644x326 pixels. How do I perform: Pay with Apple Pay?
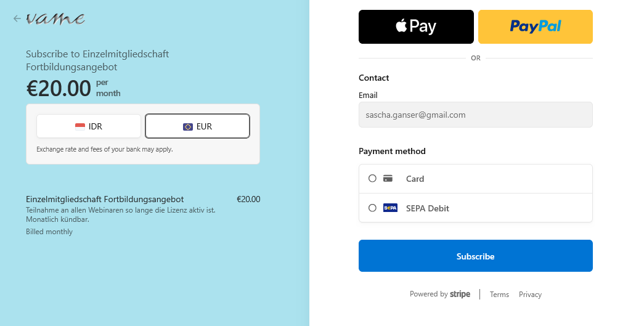click(x=416, y=26)
